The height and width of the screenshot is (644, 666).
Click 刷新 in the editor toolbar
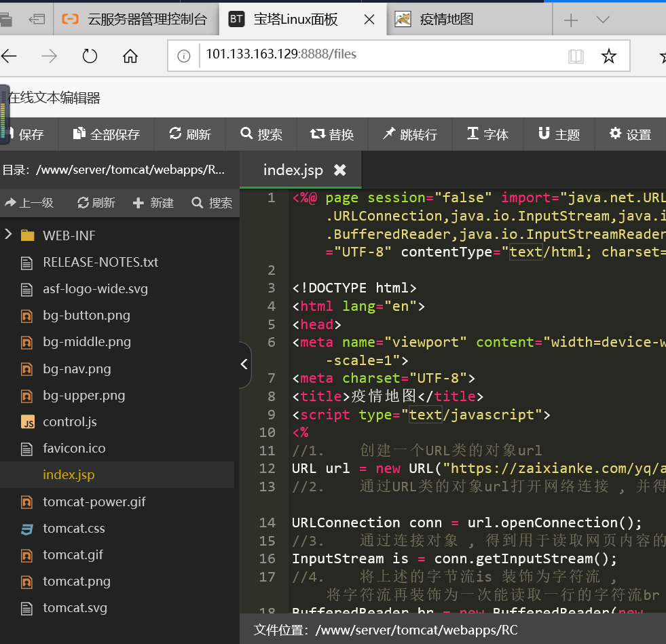(190, 134)
